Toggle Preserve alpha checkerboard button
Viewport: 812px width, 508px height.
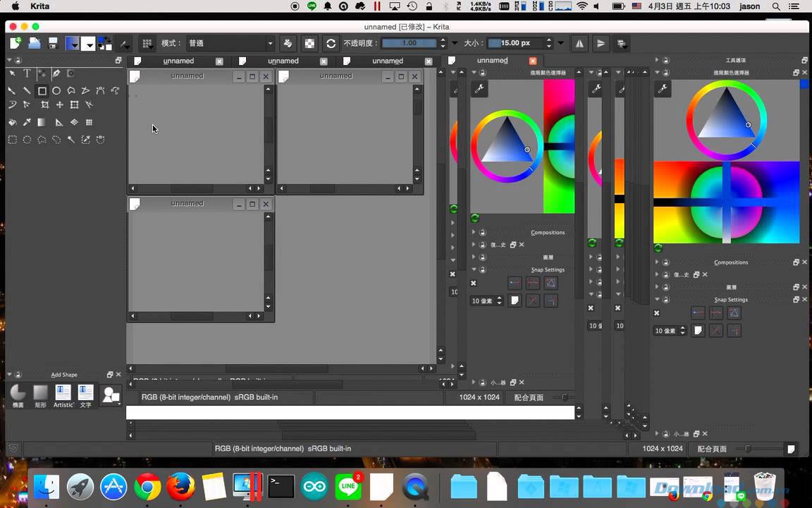[309, 43]
